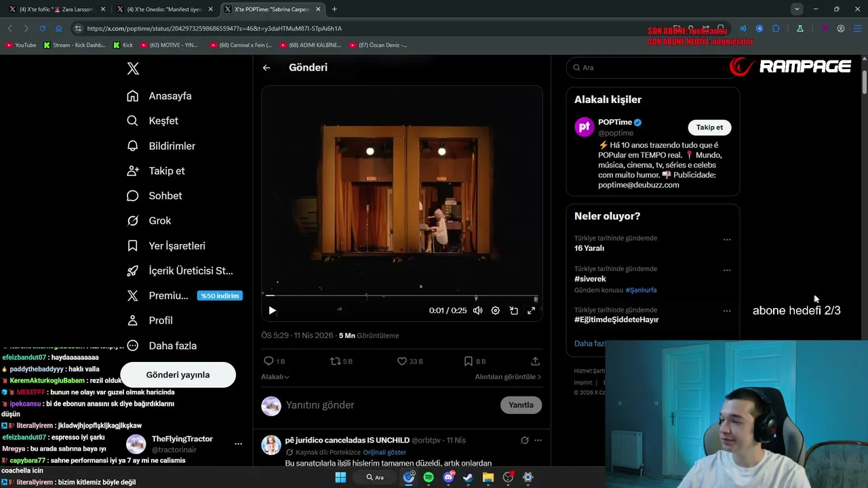Image resolution: width=868 pixels, height=488 pixels.
Task: Open Yer İşaretleri bookmarks
Action: click(x=166, y=246)
